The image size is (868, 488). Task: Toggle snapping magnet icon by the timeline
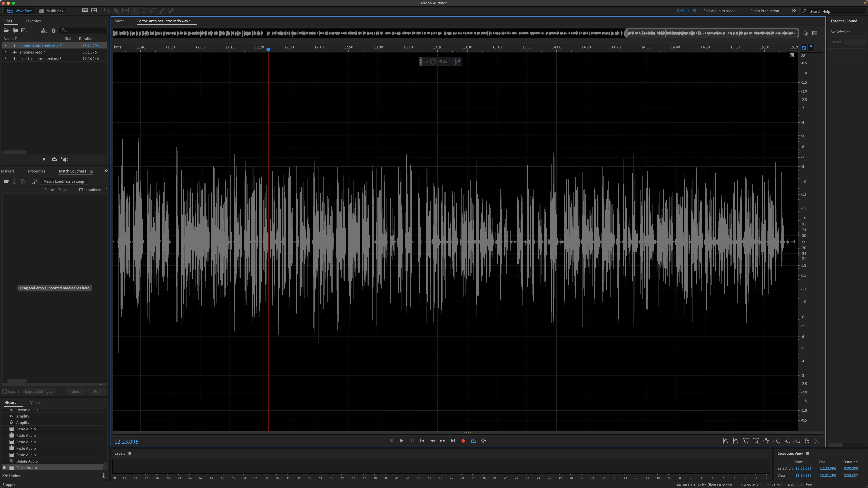click(x=804, y=47)
